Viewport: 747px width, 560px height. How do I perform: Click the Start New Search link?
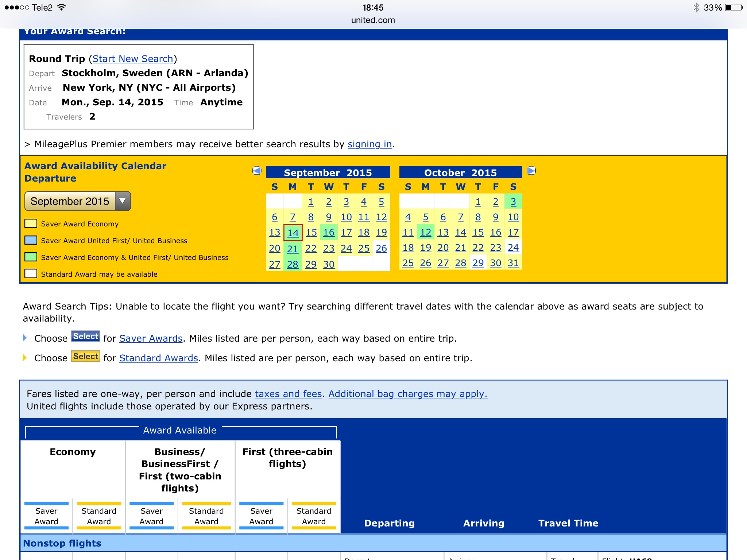click(133, 59)
